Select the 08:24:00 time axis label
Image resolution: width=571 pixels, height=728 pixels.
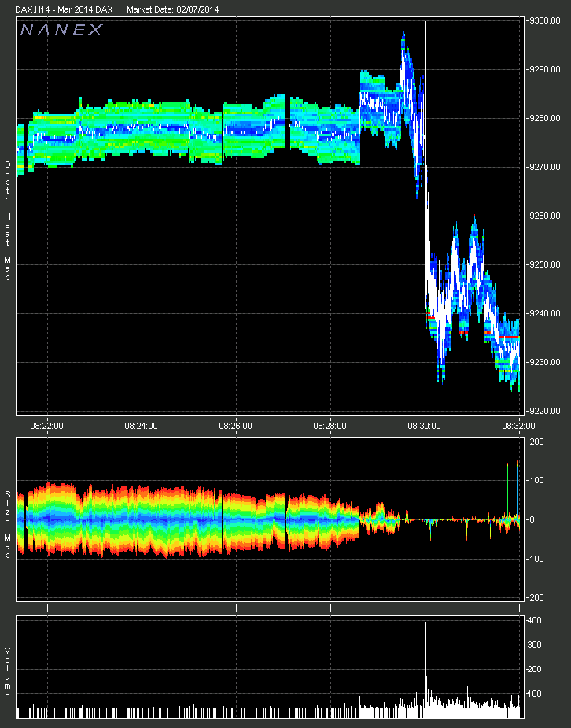point(141,426)
